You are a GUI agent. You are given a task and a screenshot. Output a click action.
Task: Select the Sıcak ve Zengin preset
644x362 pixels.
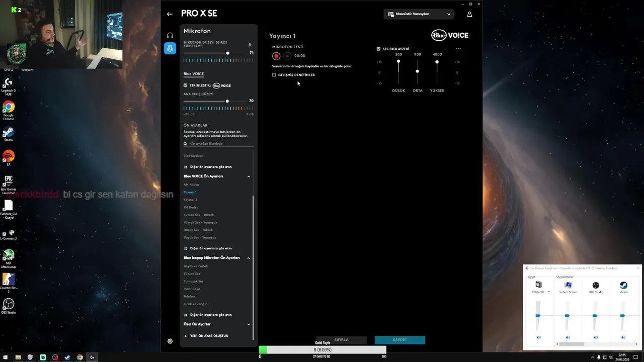click(x=195, y=304)
